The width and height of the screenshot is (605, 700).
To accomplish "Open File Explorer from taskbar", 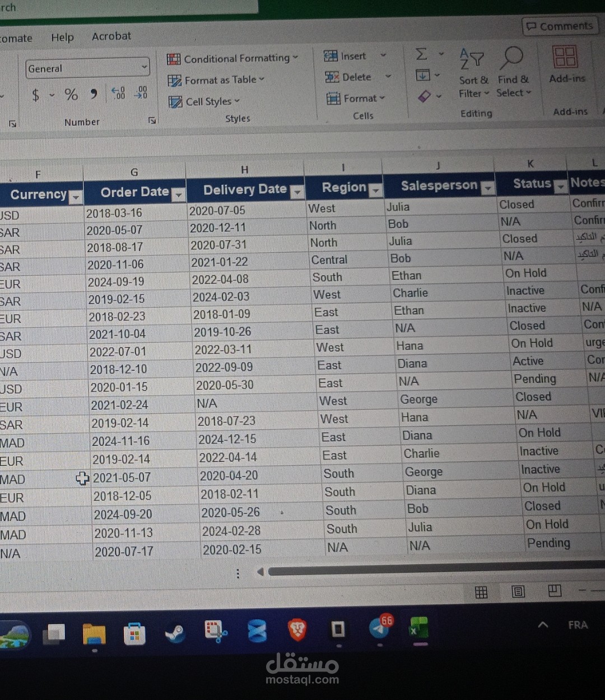I will click(x=94, y=634).
